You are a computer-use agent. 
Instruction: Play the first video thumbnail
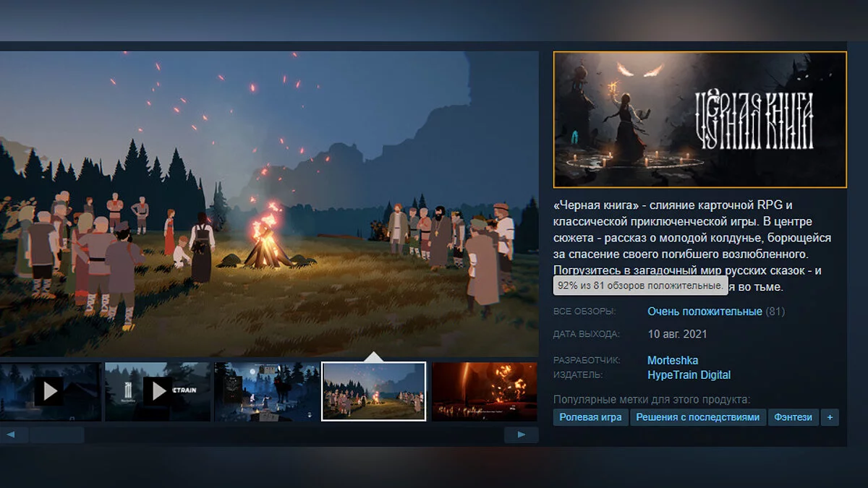50,391
